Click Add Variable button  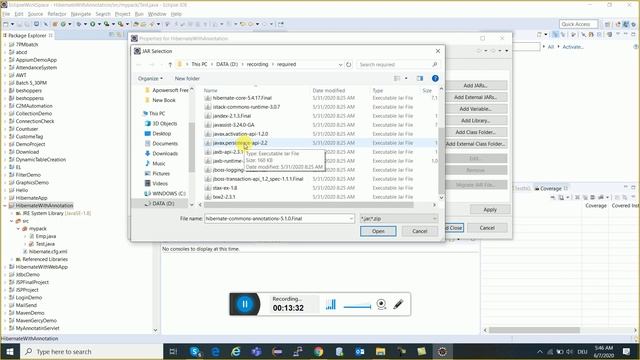pos(476,109)
